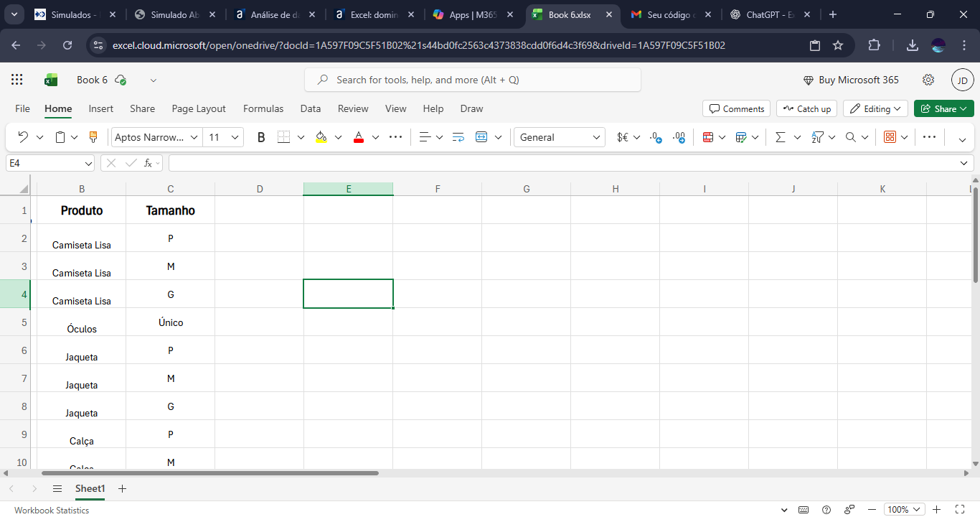This screenshot has height=517, width=980.
Task: Click the Catch up button
Action: click(806, 108)
